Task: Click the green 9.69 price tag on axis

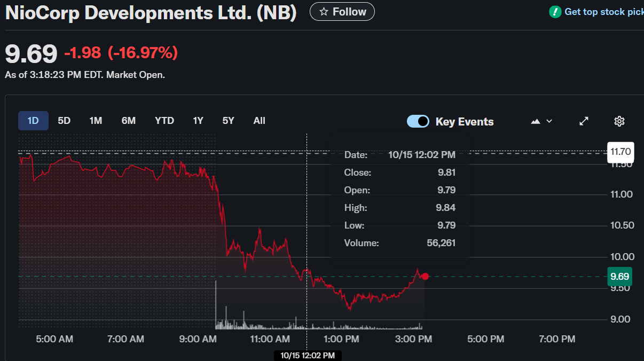Action: coord(620,277)
